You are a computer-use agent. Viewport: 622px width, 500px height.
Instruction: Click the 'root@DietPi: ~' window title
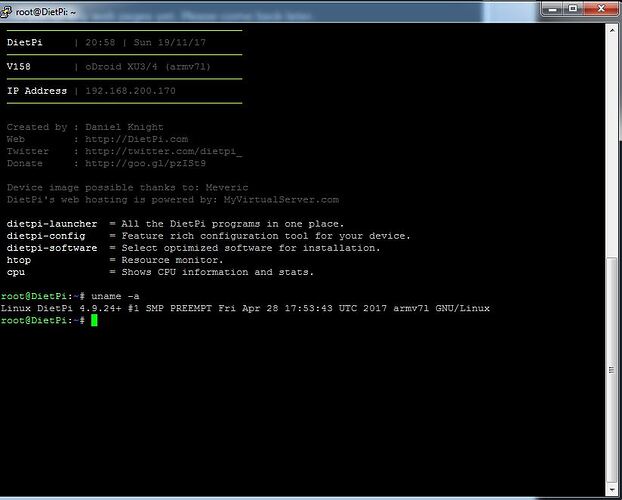[46, 12]
